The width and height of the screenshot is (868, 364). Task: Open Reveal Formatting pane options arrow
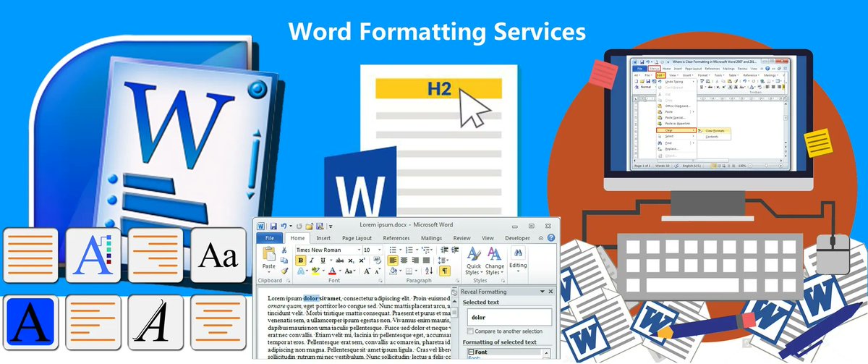[x=542, y=292]
